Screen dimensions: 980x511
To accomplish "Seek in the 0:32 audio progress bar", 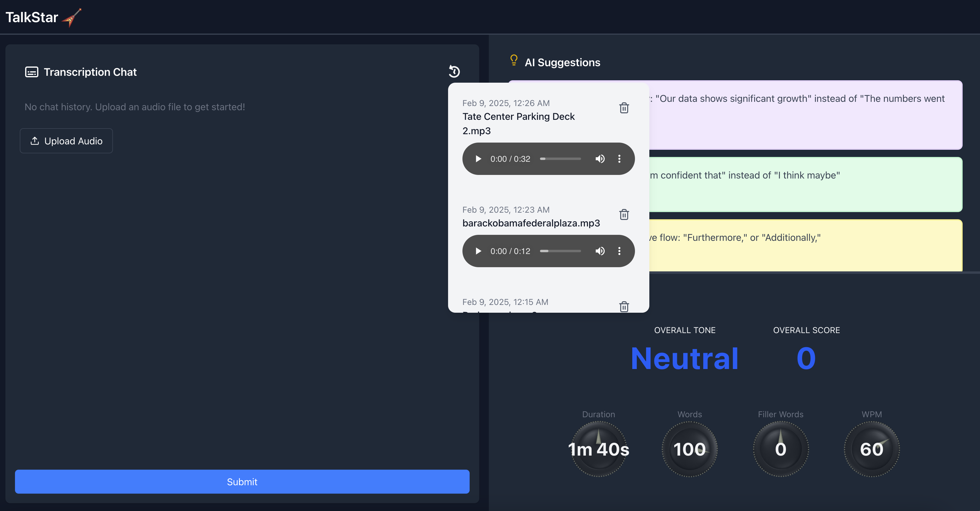I will pyautogui.click(x=560, y=159).
